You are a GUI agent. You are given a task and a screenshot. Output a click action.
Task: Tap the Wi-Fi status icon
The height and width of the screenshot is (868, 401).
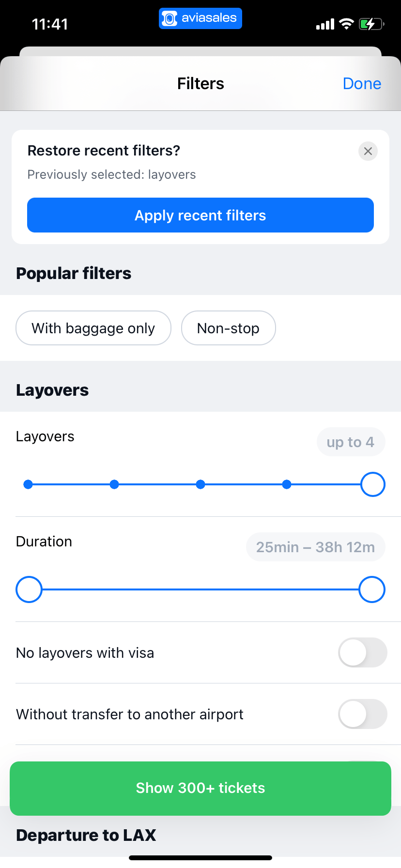tap(346, 24)
